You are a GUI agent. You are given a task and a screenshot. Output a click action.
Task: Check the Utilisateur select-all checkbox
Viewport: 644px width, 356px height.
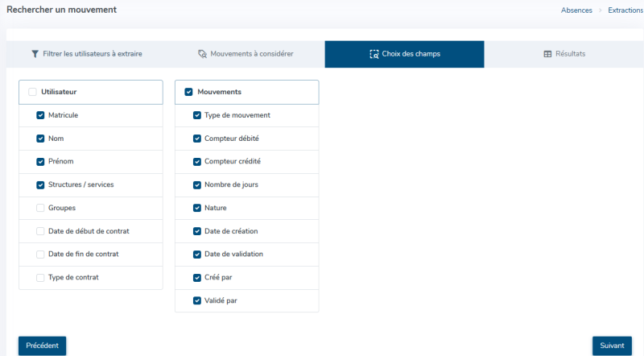(x=32, y=92)
